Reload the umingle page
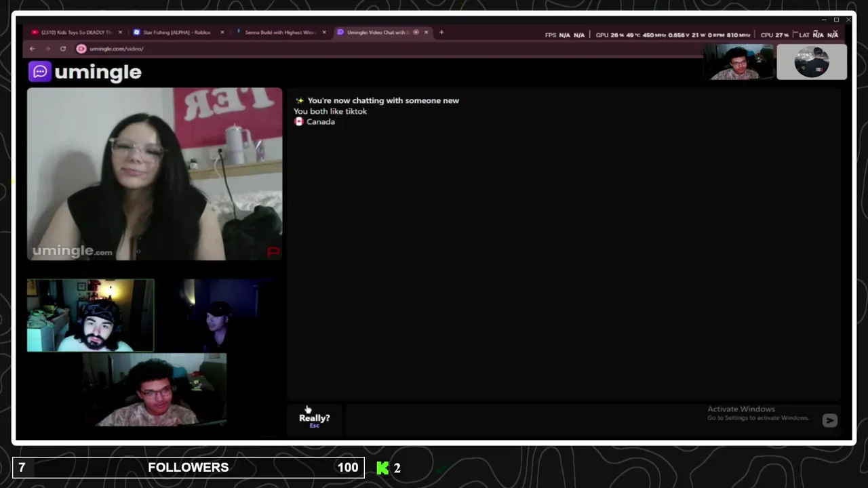The height and width of the screenshot is (488, 868). (x=63, y=49)
